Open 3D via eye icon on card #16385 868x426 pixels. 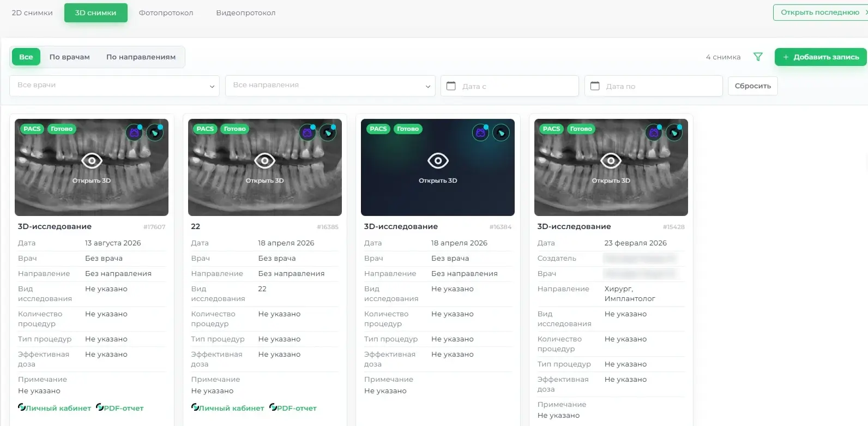265,161
